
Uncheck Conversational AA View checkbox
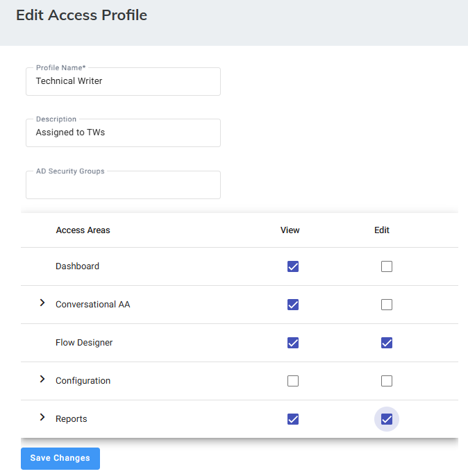coord(293,305)
